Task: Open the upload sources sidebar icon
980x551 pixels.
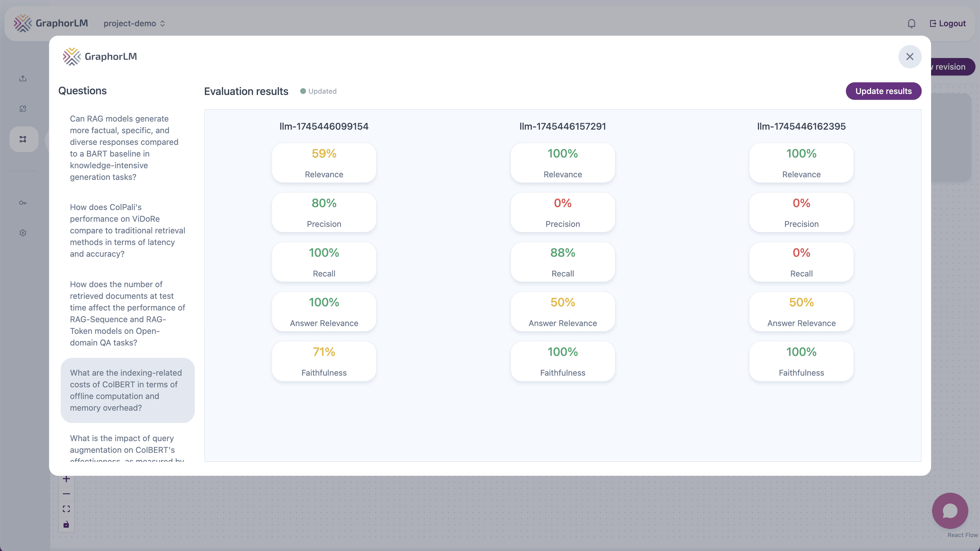Action: point(23,78)
